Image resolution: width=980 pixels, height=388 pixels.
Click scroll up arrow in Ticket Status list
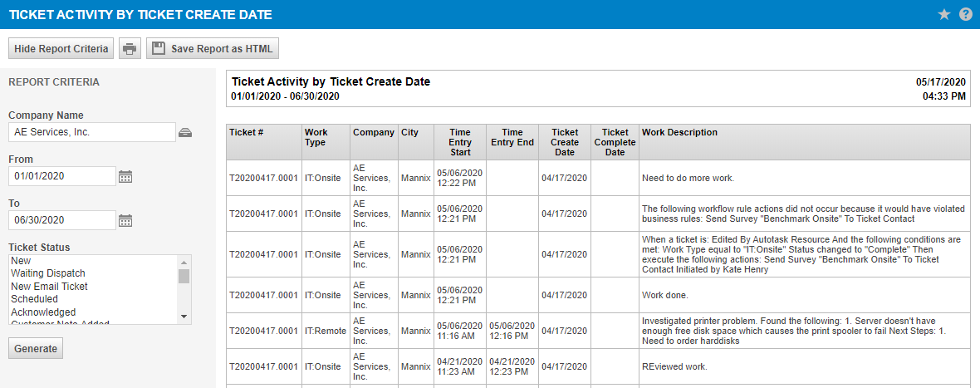(x=184, y=261)
